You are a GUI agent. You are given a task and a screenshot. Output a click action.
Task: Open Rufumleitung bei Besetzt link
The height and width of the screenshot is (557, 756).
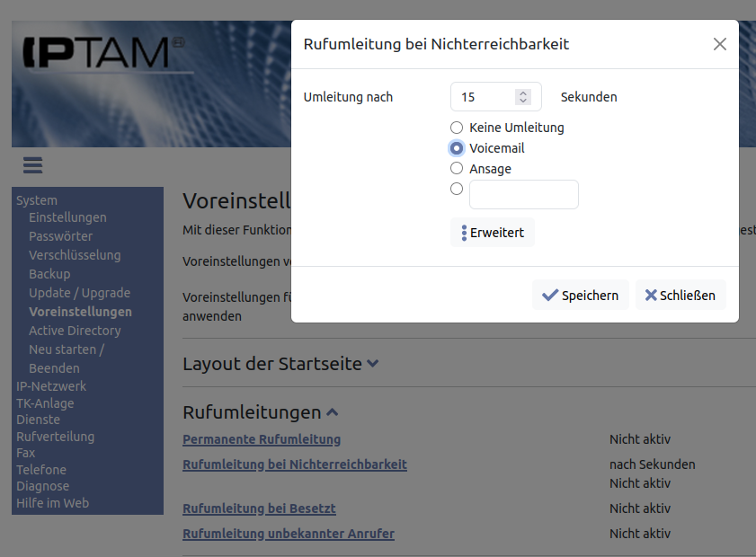tap(259, 508)
